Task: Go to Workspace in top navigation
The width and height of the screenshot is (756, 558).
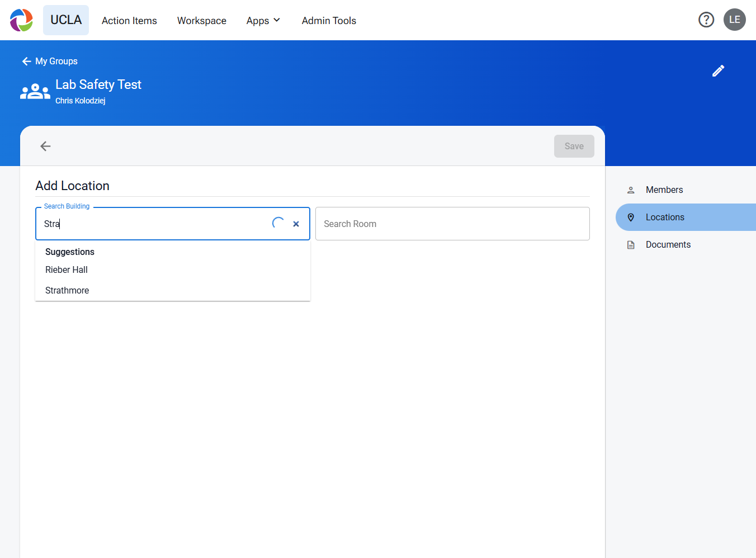Action: pyautogui.click(x=202, y=21)
